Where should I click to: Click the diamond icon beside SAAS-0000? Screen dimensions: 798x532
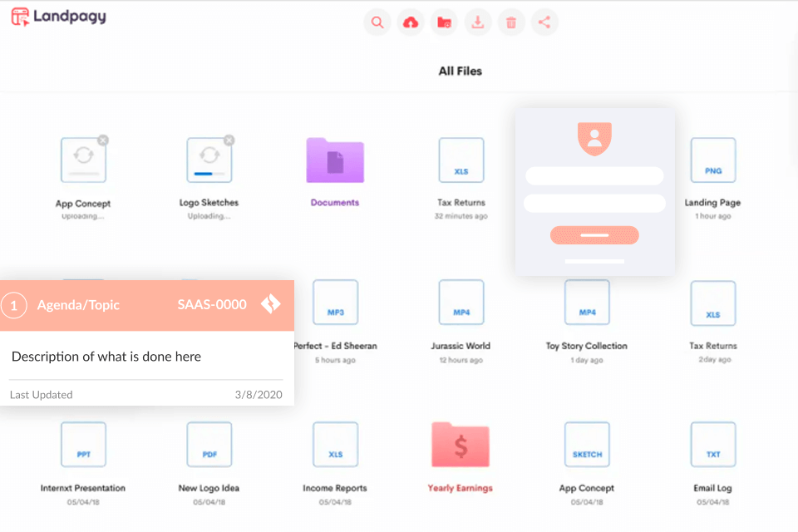pos(271,304)
